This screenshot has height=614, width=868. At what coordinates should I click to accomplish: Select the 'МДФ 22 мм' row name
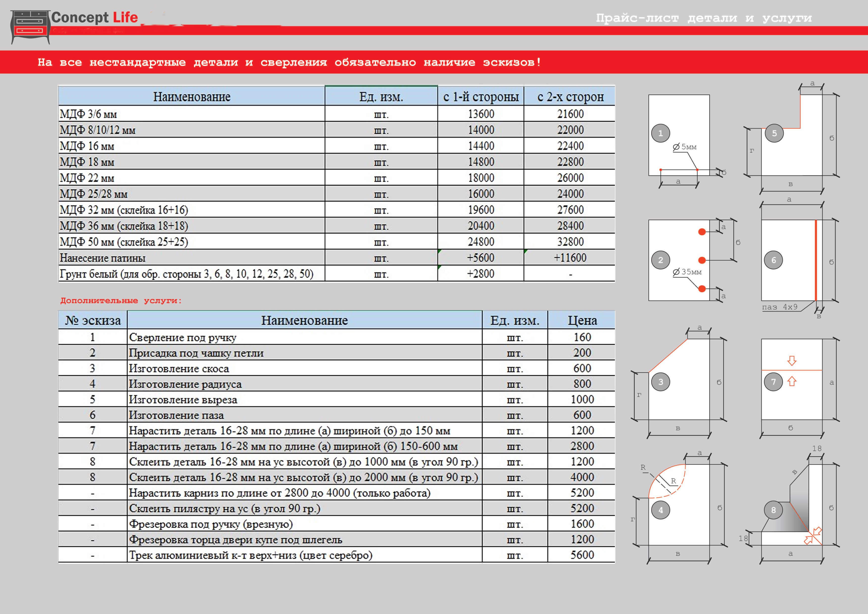point(87,178)
